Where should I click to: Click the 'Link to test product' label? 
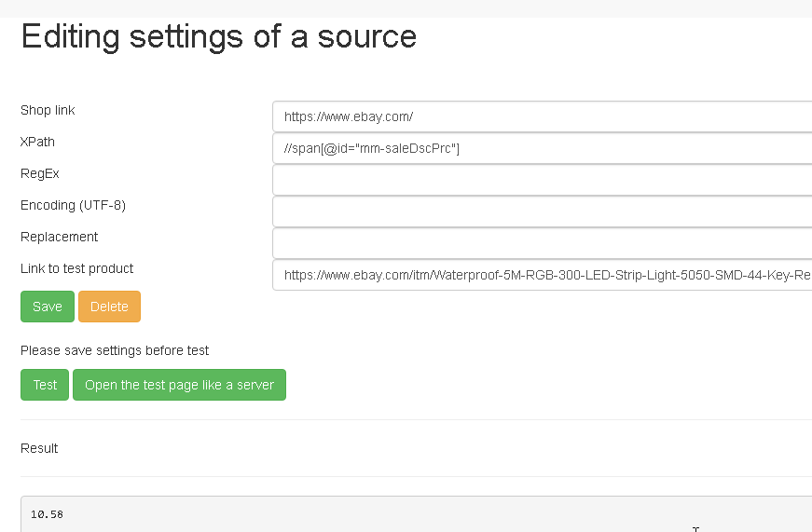[x=76, y=268]
